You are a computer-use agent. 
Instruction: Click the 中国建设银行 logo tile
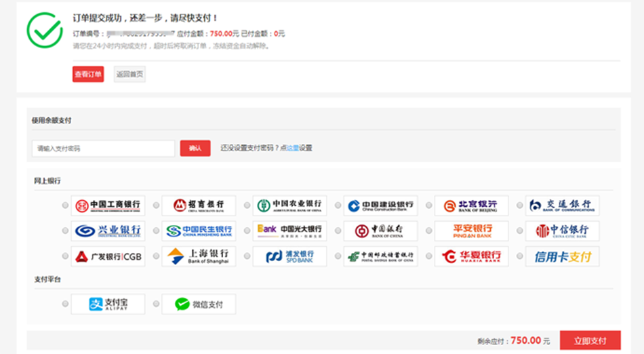[380, 205]
